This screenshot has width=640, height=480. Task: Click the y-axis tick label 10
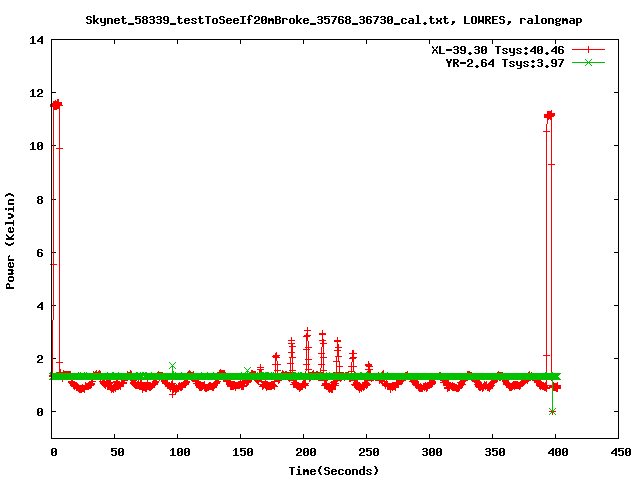(x=36, y=146)
